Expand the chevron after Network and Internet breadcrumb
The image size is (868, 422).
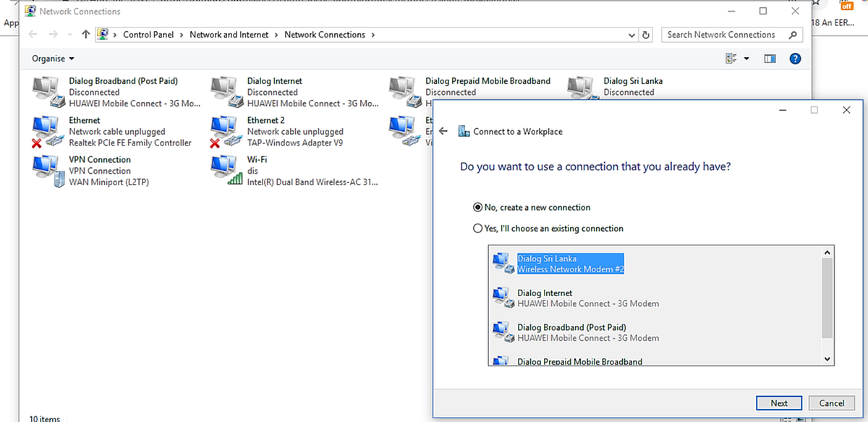tap(277, 35)
